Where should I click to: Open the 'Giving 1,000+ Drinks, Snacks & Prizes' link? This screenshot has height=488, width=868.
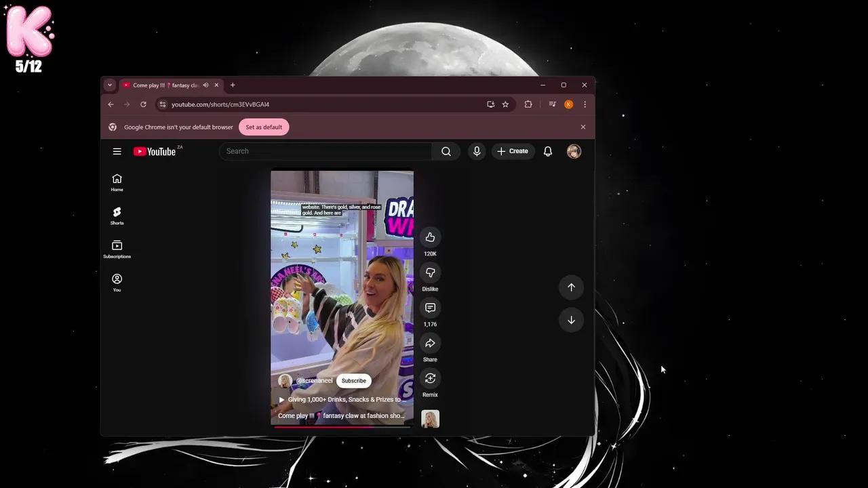[x=342, y=400]
